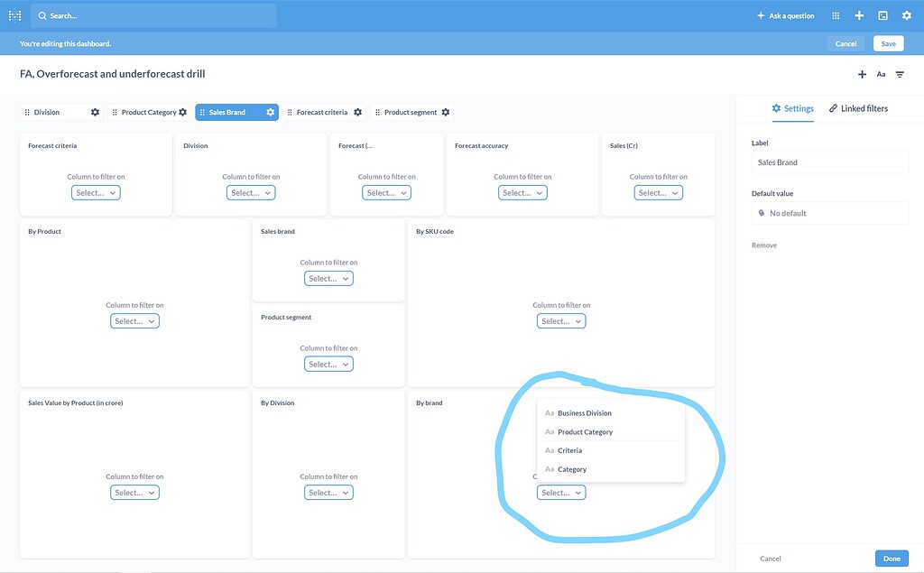Open gear settings for Product segment filter
Viewport: 924px width, 573px height.
point(446,112)
